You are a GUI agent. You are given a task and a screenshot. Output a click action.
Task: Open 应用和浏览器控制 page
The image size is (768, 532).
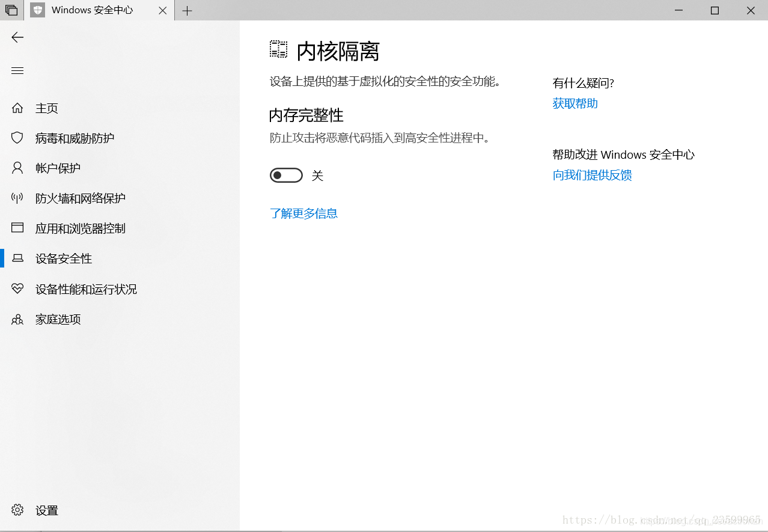81,228
